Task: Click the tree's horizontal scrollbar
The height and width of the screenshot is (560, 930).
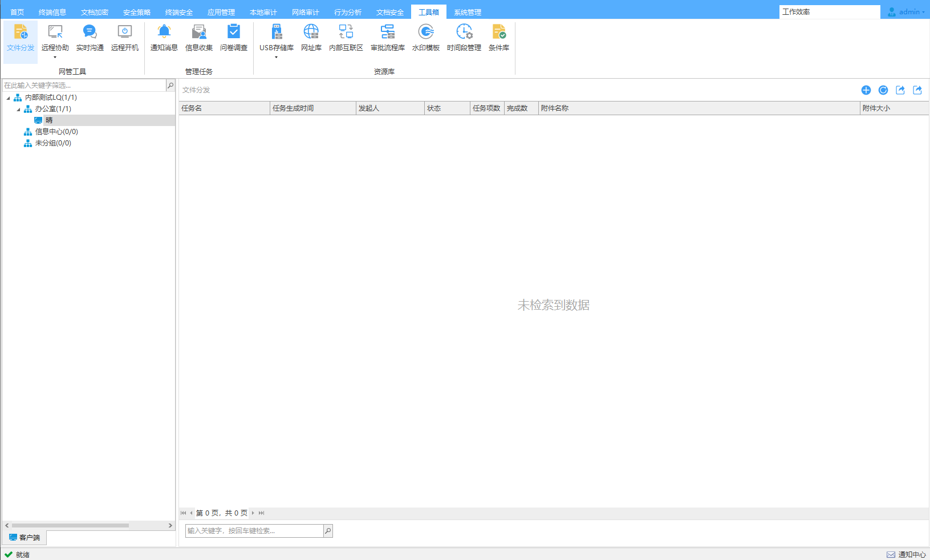Action: click(x=70, y=525)
